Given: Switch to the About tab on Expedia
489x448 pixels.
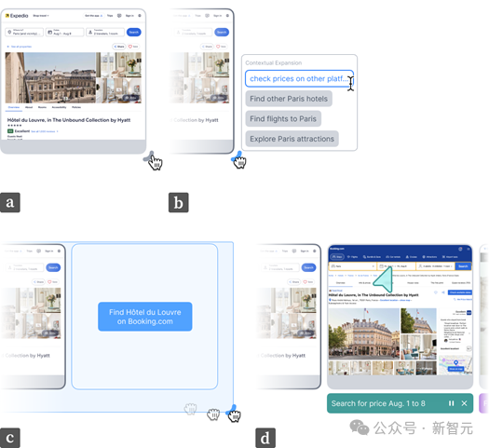Looking at the screenshot, I should click(29, 107).
